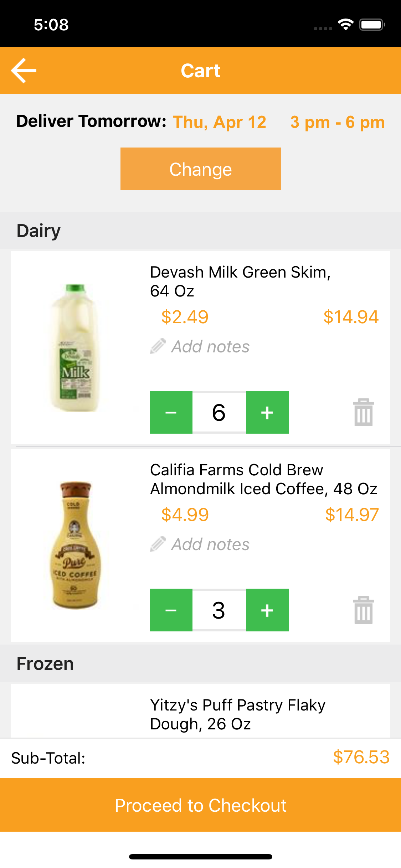The width and height of the screenshot is (401, 868).
Task: Increase Devash Milk quantity with plus
Action: [267, 412]
